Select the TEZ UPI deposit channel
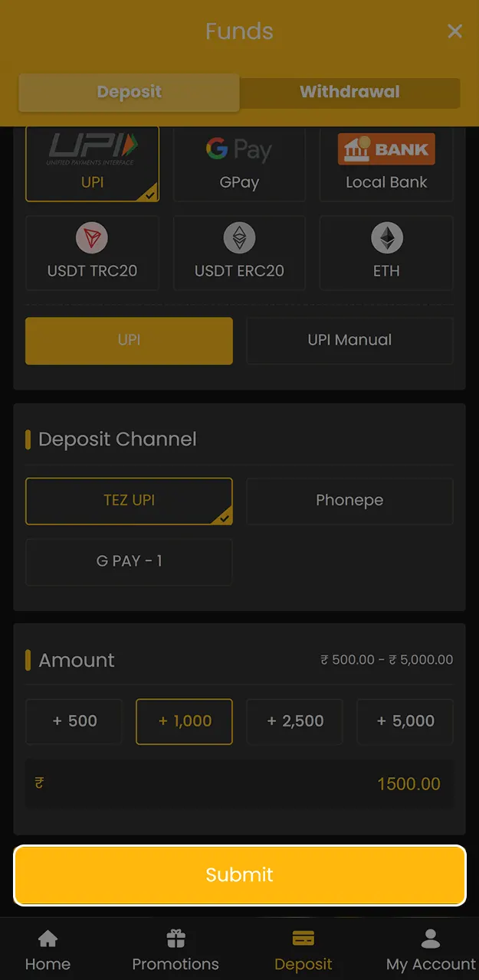This screenshot has height=980, width=479. pos(129,501)
